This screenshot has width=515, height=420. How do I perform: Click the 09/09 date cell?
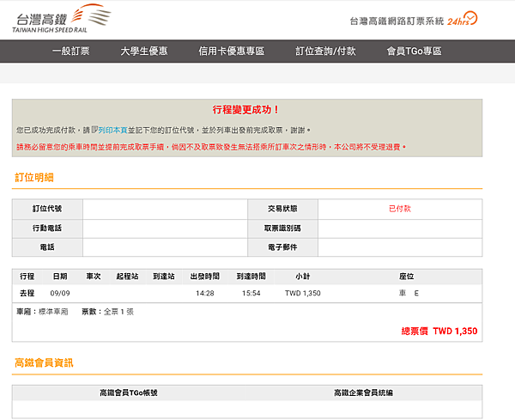tap(60, 293)
